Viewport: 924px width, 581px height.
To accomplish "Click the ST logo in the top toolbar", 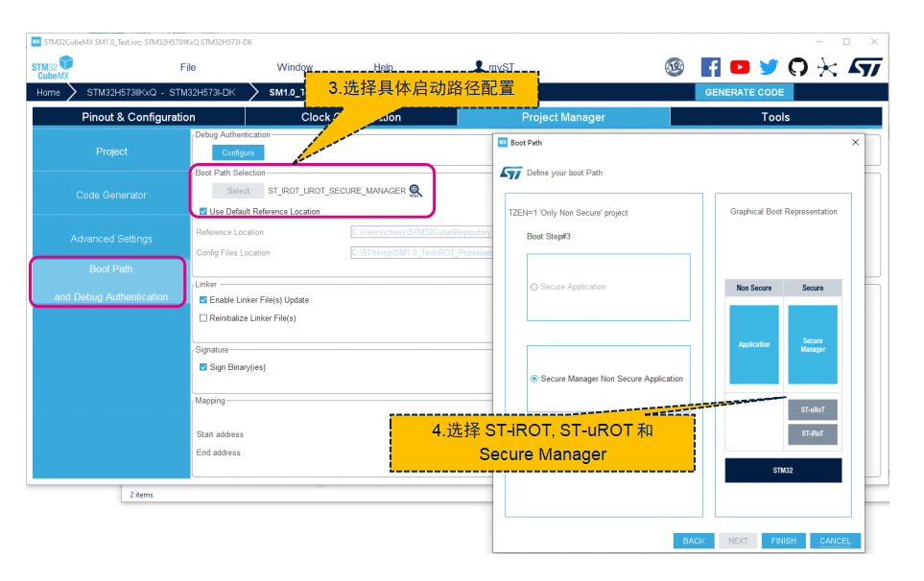I will [x=865, y=67].
